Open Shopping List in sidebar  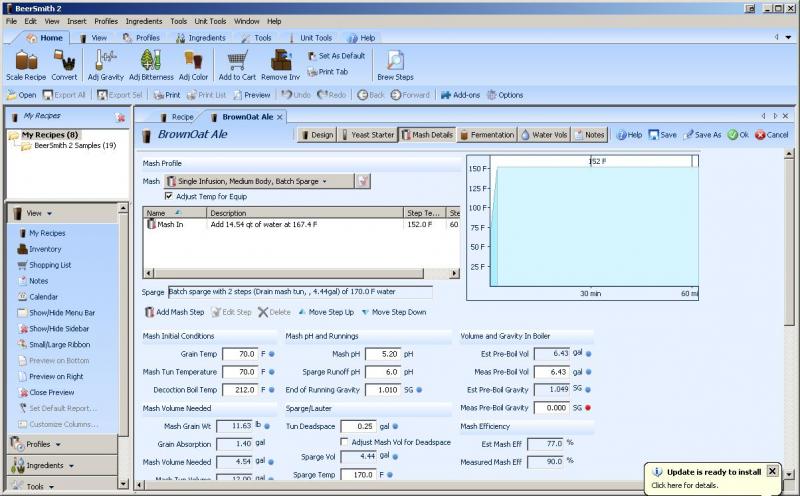pos(44,265)
